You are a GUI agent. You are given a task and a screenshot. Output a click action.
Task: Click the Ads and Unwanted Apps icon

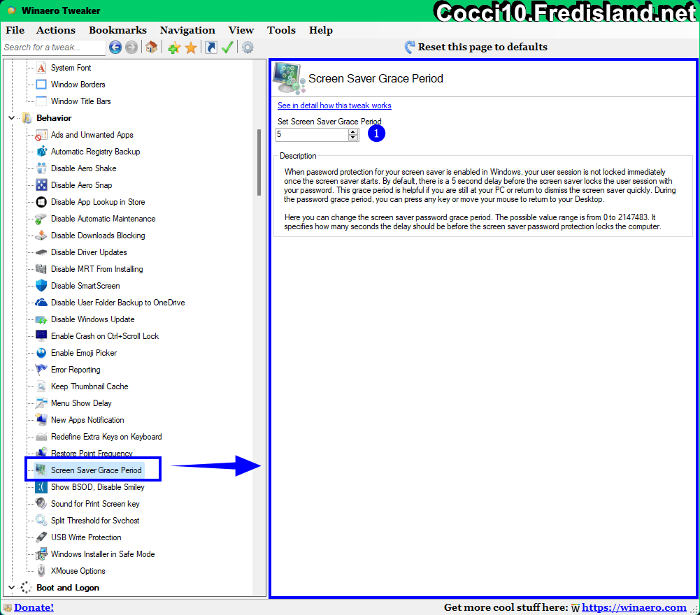(41, 135)
